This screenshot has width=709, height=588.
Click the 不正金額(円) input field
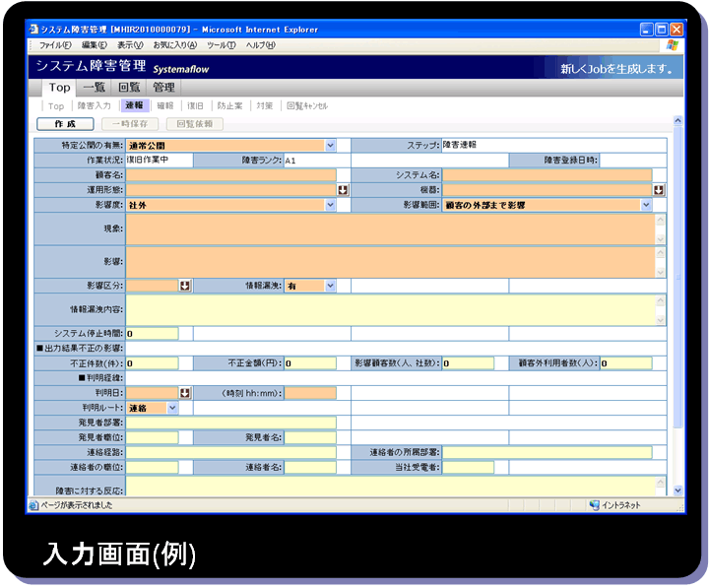[x=310, y=363]
